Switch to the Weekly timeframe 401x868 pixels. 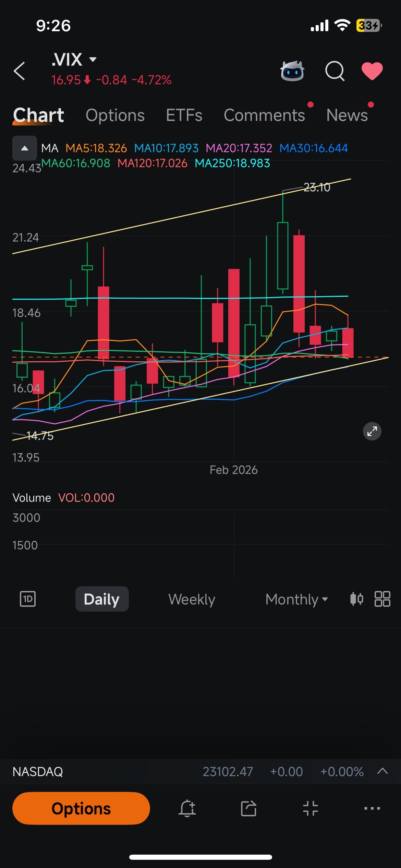[192, 599]
